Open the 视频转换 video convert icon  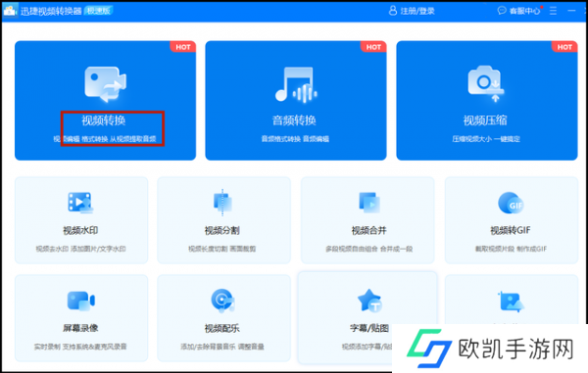point(106,84)
